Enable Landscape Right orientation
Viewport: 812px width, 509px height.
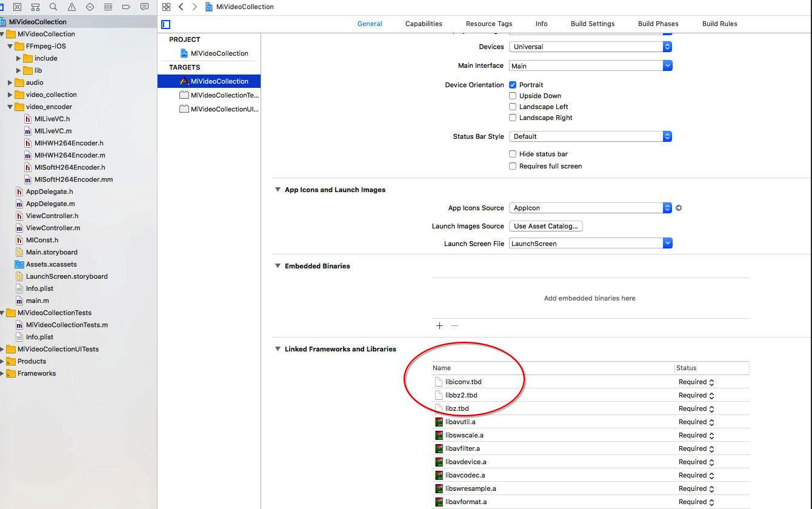[513, 118]
